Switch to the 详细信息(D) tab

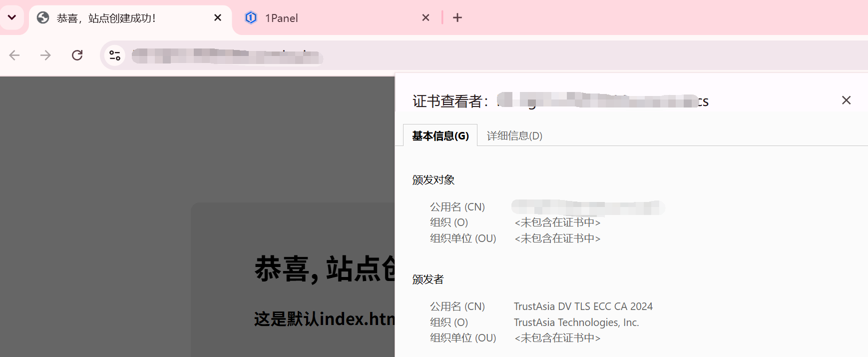514,135
